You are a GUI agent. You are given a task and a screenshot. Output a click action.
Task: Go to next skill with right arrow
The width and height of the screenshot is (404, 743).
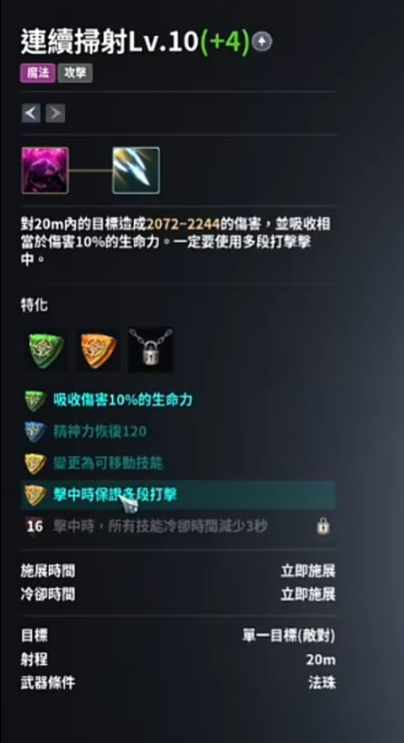[55, 113]
